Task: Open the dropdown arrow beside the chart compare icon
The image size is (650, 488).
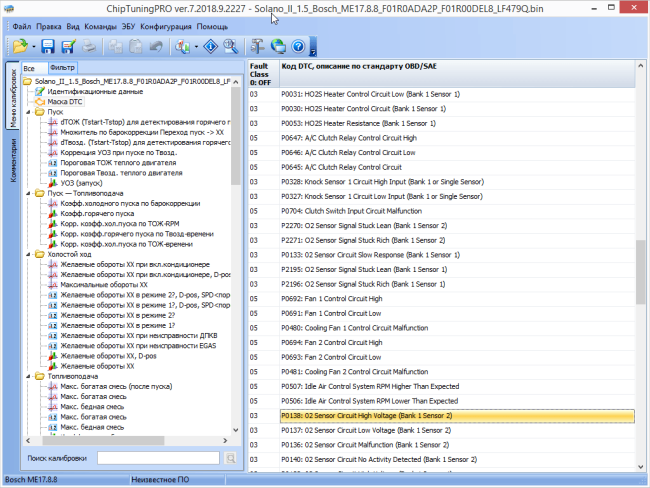Action: tap(196, 46)
